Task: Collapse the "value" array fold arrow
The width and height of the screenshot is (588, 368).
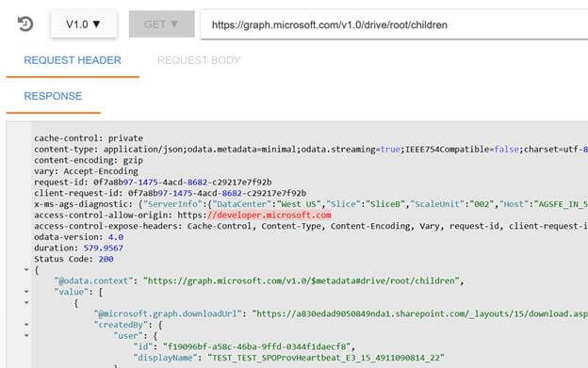Action: click(x=26, y=291)
